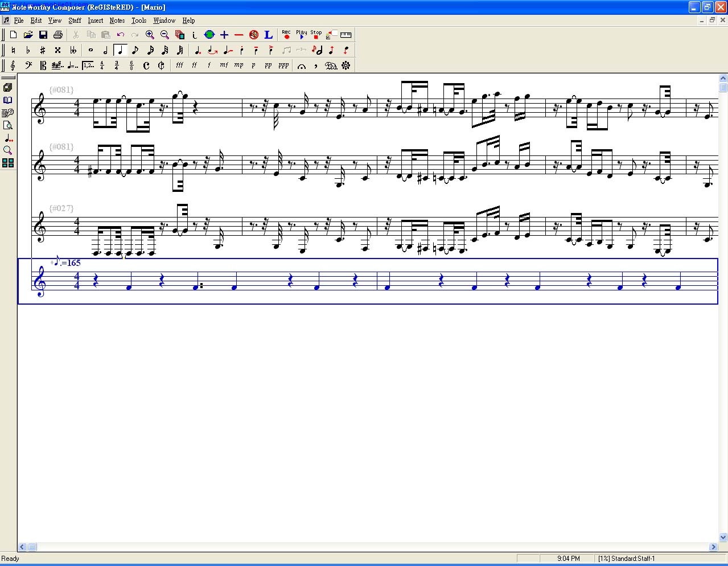Create a new score file

(x=13, y=35)
